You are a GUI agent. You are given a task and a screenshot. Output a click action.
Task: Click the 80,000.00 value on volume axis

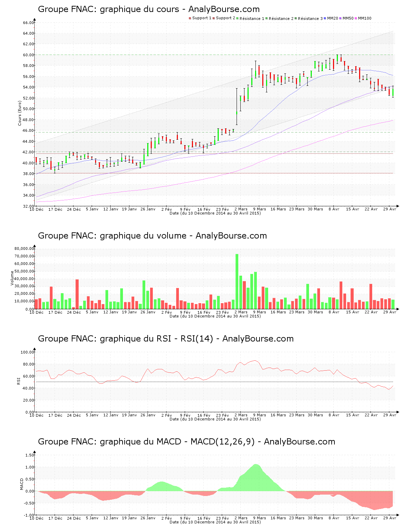click(x=24, y=248)
